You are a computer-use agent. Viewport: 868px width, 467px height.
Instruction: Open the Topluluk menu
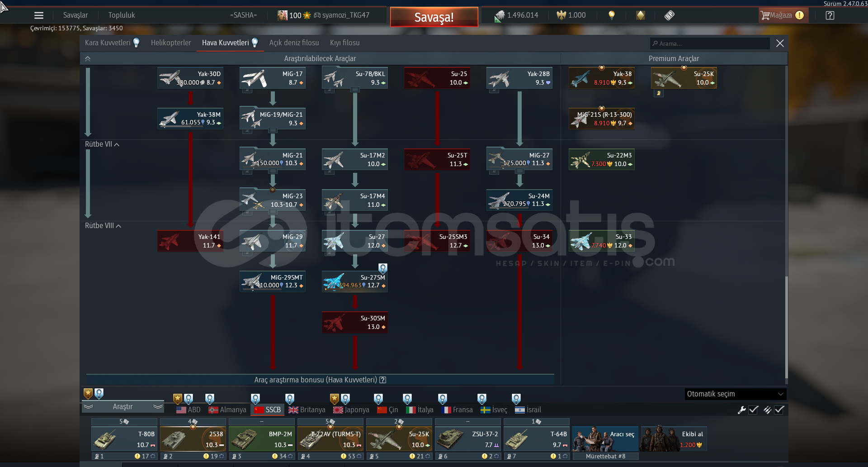click(122, 15)
